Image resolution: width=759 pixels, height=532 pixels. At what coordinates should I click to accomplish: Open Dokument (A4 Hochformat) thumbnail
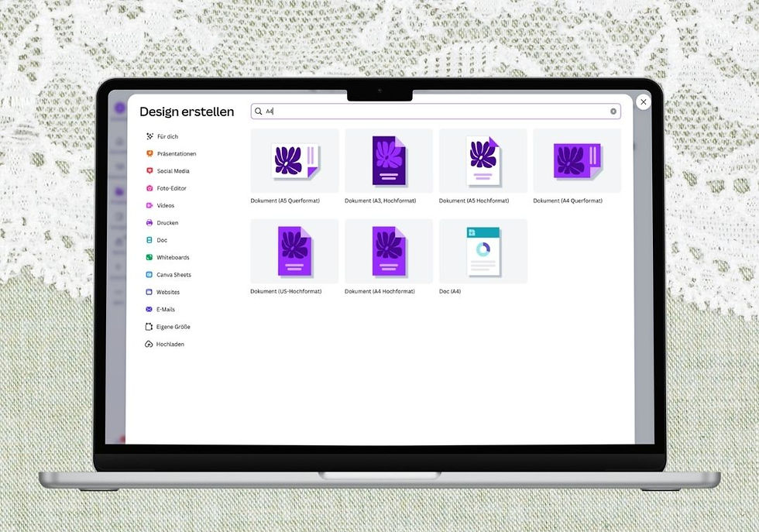(x=389, y=251)
